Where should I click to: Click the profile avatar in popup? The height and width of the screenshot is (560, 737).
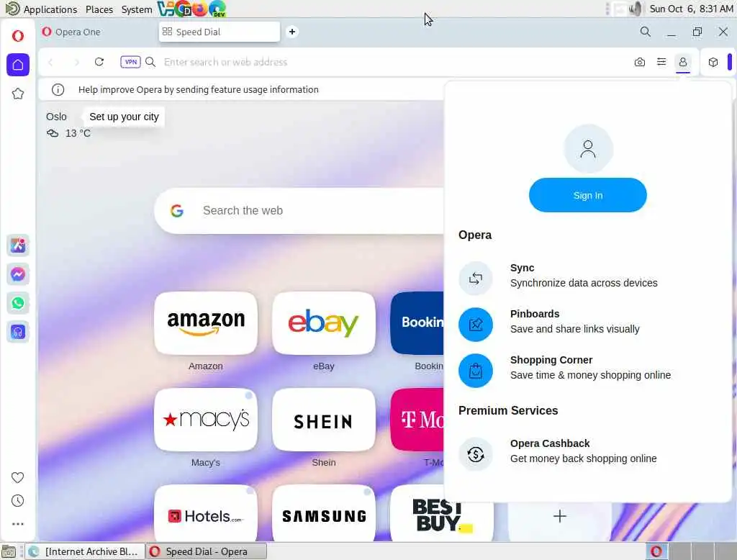click(x=588, y=149)
